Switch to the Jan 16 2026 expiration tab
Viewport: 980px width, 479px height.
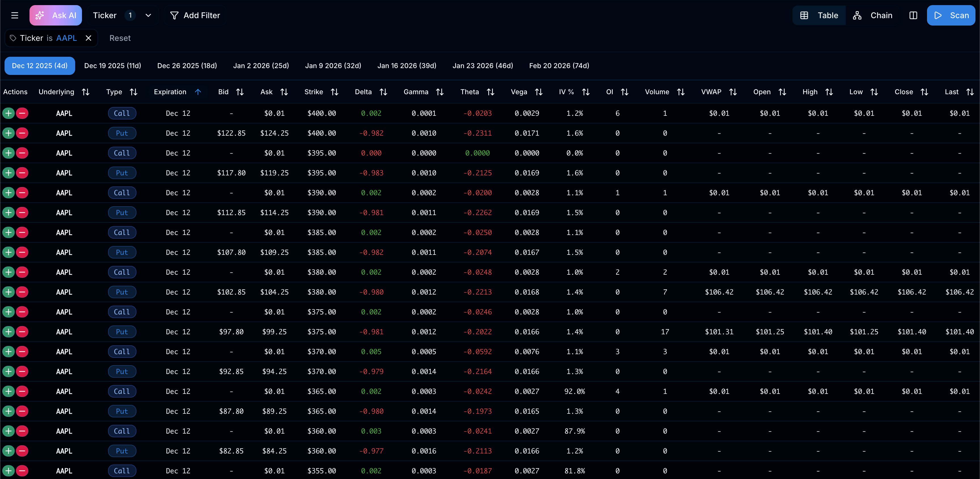(x=406, y=66)
